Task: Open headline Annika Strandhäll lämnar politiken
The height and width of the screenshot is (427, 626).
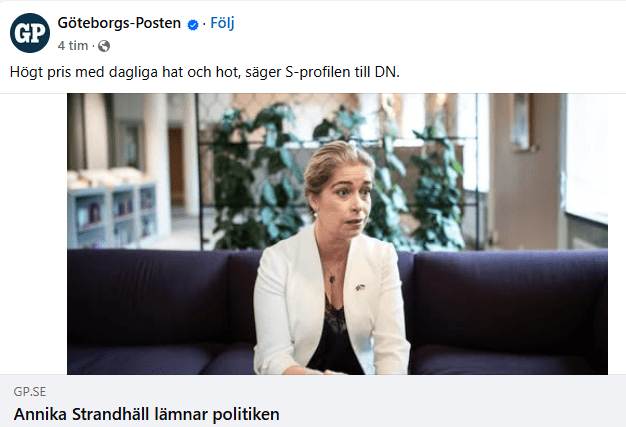Action: (146, 414)
